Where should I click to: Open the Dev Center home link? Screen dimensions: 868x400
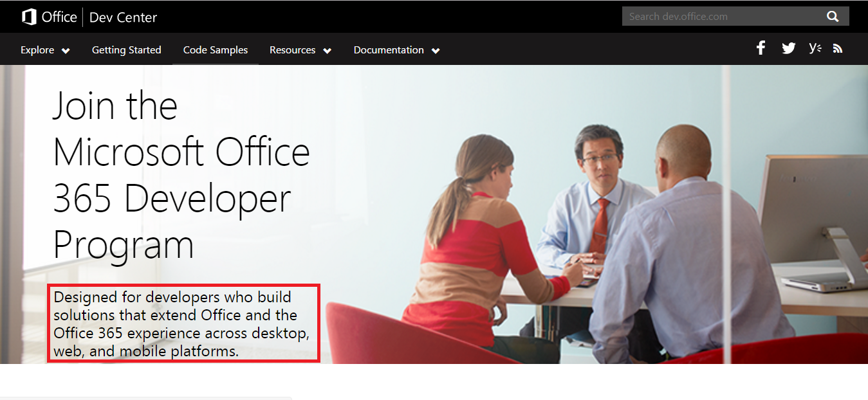coord(123,17)
